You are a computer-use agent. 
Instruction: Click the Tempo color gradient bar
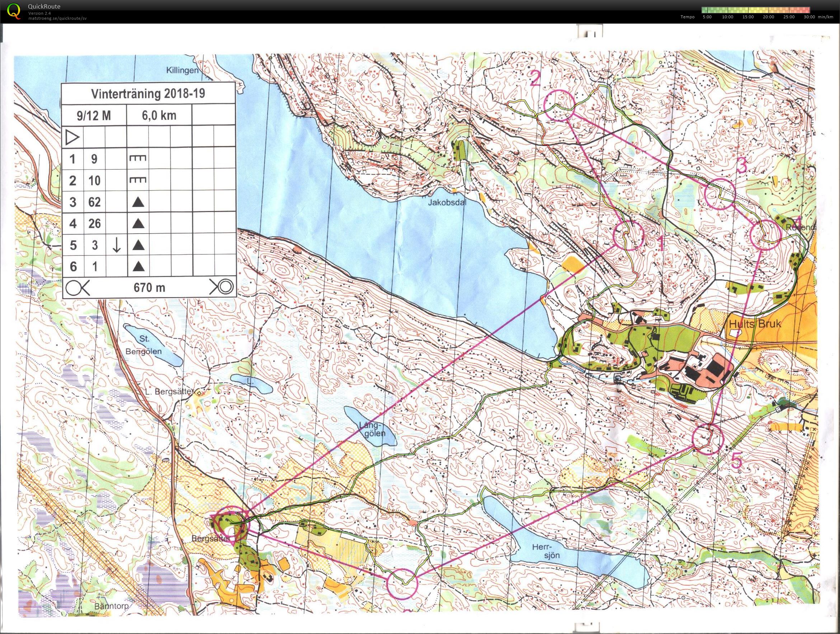click(x=756, y=10)
